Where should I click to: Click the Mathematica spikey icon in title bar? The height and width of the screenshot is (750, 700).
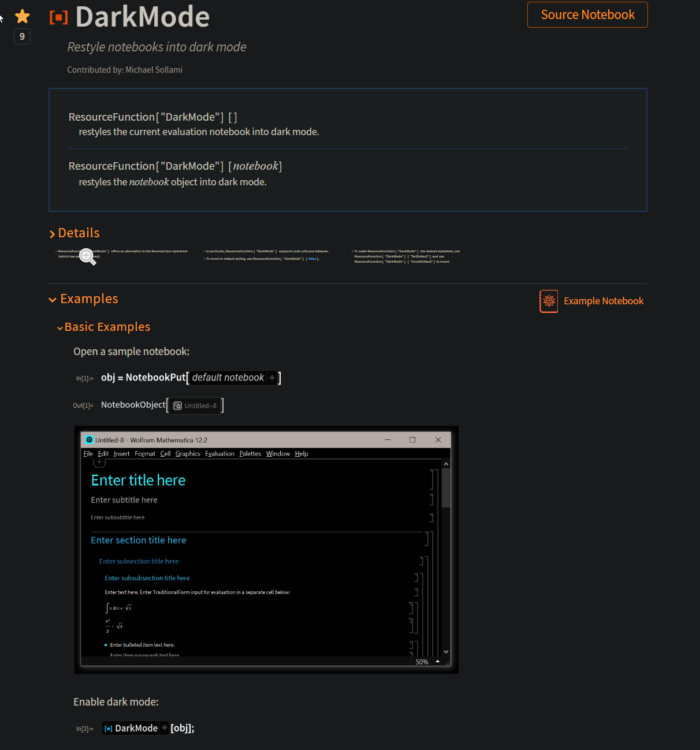click(89, 440)
